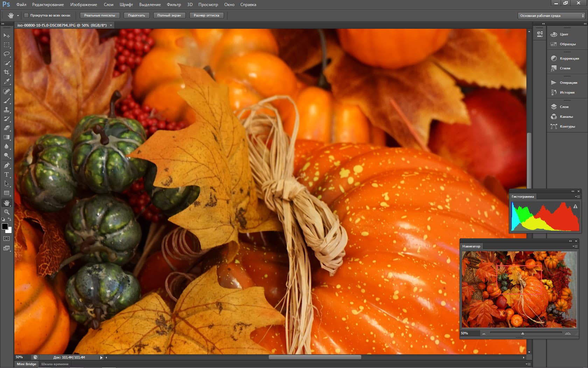The image size is (588, 368).
Task: Select the Pen tool
Action: (7, 165)
